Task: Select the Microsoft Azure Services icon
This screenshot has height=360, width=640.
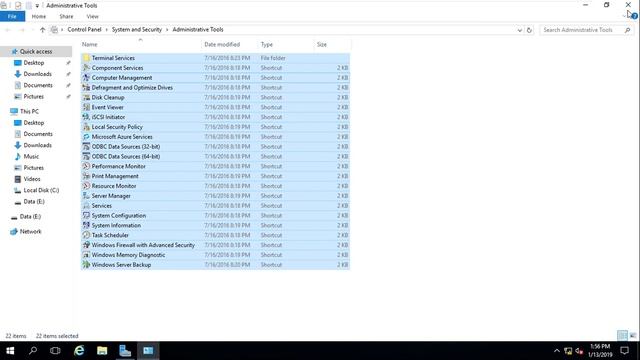Action: 86,137
